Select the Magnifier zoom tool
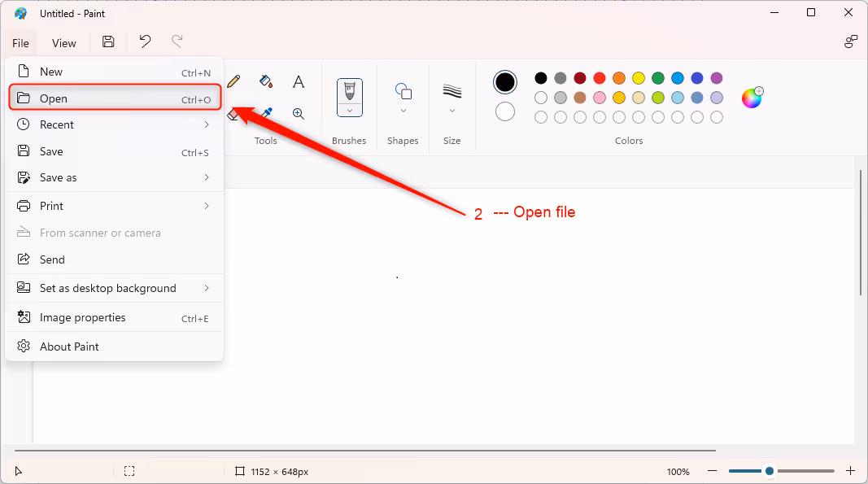 point(299,114)
